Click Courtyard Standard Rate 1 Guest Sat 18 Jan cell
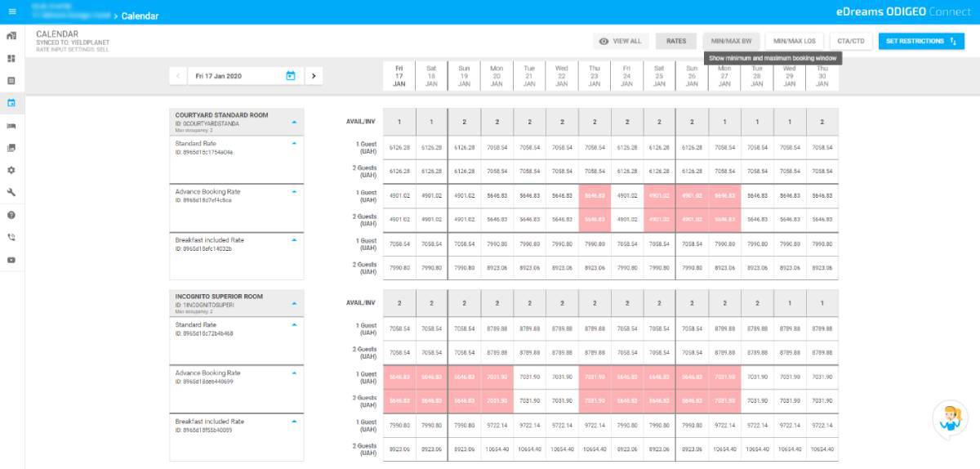This screenshot has height=469, width=980. pos(431,148)
